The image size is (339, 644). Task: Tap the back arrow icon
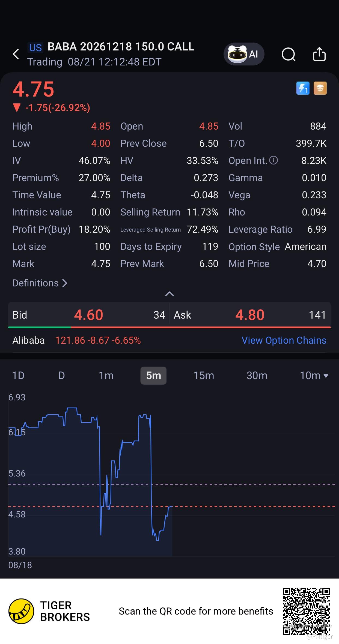(16, 54)
